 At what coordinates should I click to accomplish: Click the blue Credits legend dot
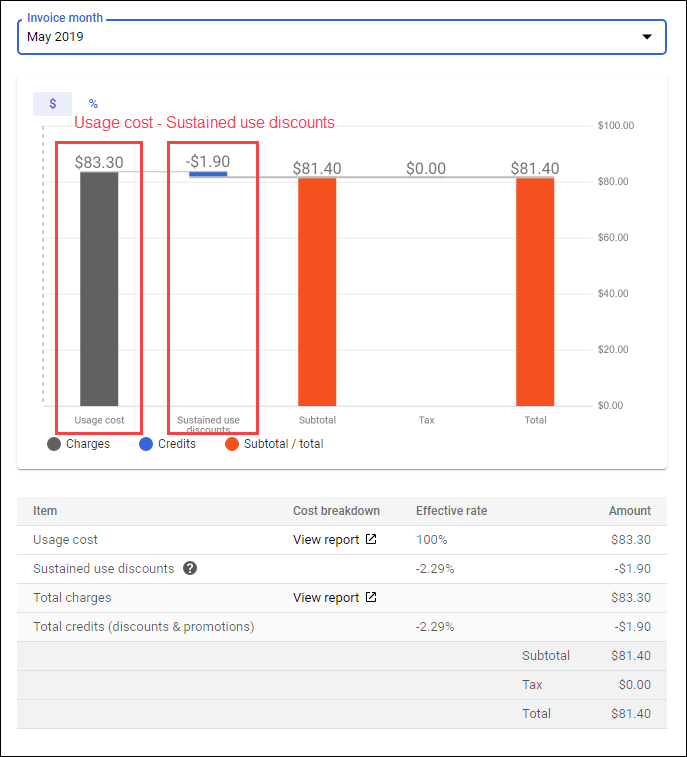coord(146,444)
